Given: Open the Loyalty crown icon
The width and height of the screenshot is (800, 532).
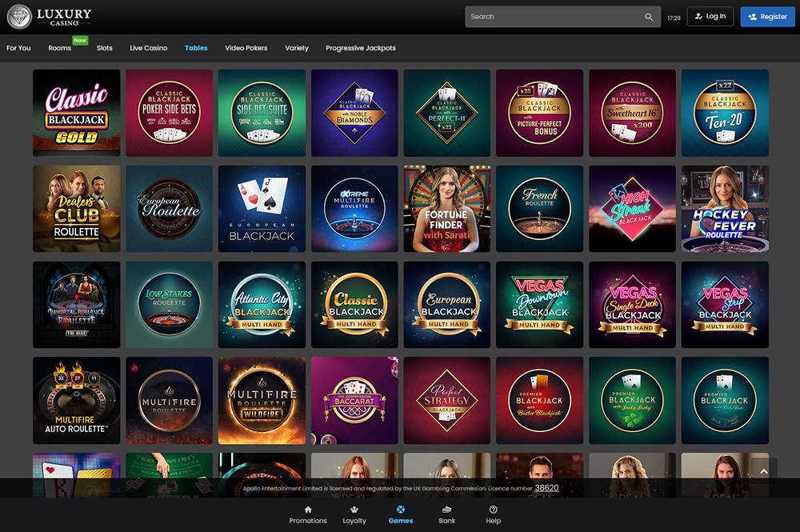Looking at the screenshot, I should point(354,510).
